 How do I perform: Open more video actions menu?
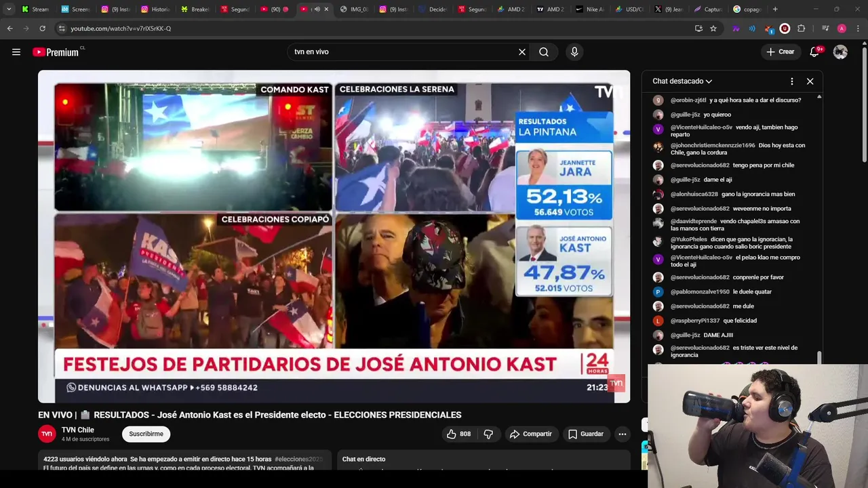click(622, 434)
